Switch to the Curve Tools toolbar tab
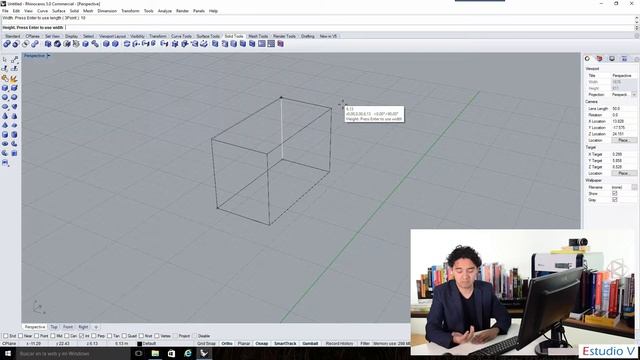The image size is (640, 360). [181, 36]
